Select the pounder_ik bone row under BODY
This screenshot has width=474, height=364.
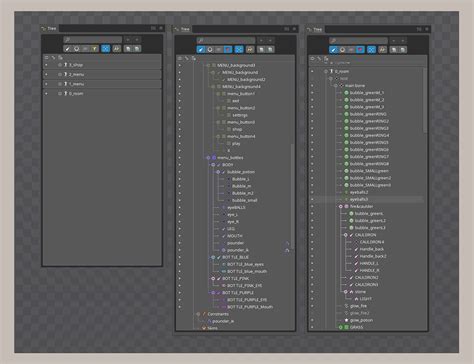[238, 250]
